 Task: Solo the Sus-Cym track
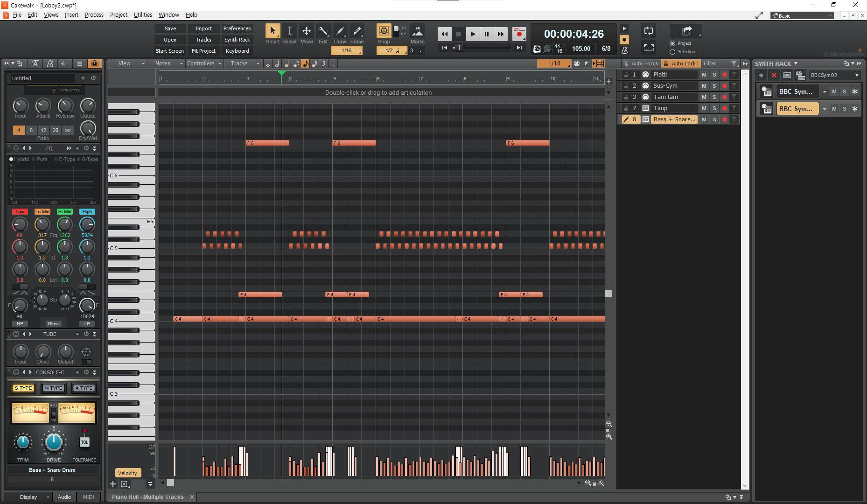pos(714,86)
